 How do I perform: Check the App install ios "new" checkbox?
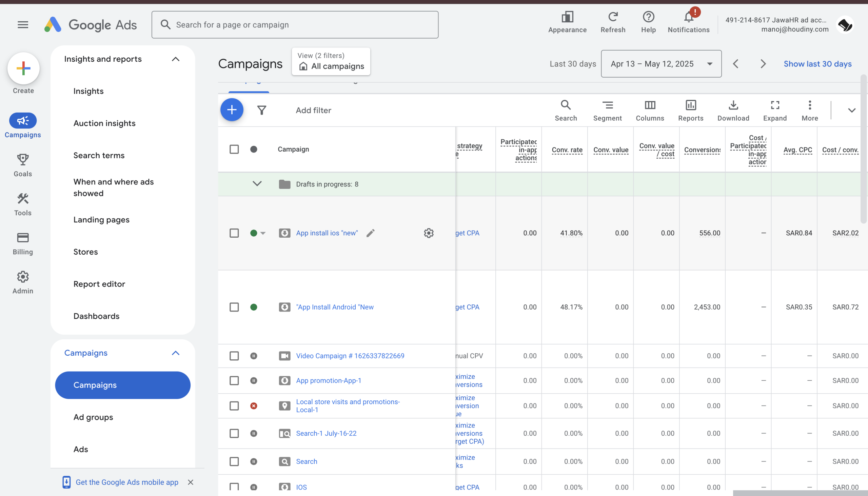234,233
